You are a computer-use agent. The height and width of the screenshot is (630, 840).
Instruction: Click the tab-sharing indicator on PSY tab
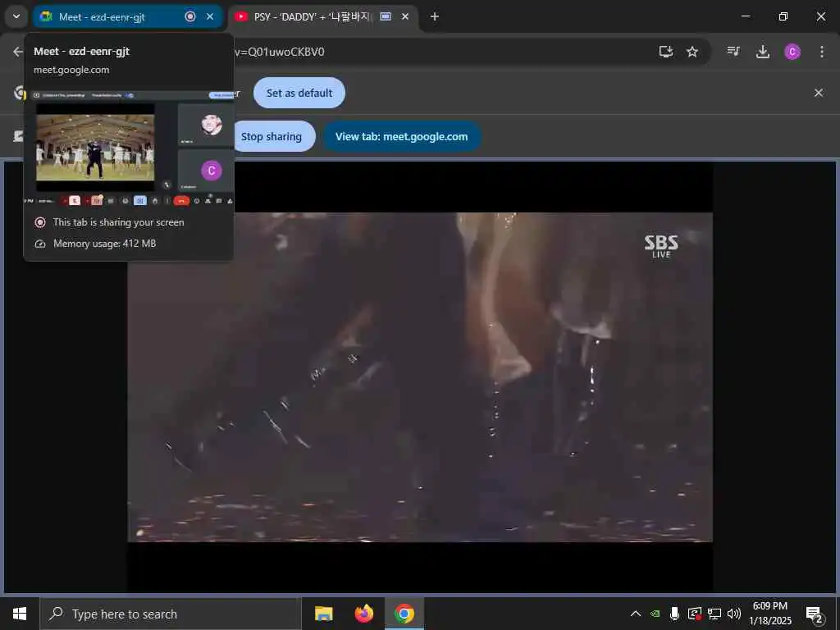(x=386, y=16)
